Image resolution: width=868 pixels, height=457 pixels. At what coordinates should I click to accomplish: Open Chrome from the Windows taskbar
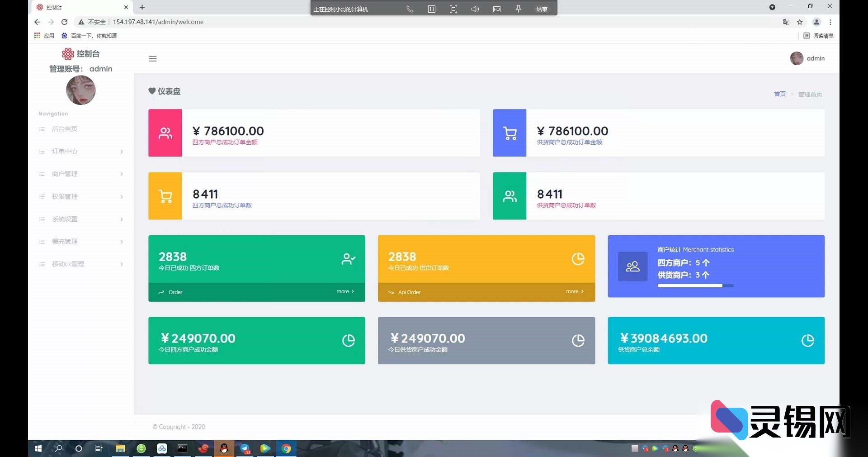(286, 448)
